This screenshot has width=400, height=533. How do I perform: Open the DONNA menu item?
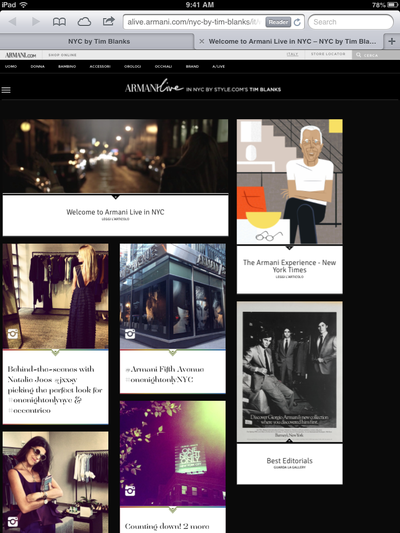(x=38, y=67)
